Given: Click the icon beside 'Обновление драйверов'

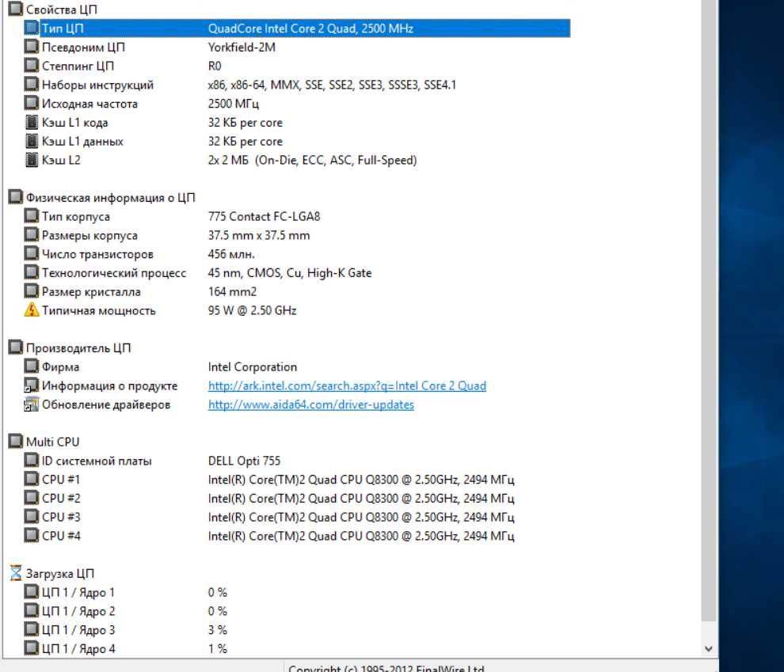Looking at the screenshot, I should 32,404.
